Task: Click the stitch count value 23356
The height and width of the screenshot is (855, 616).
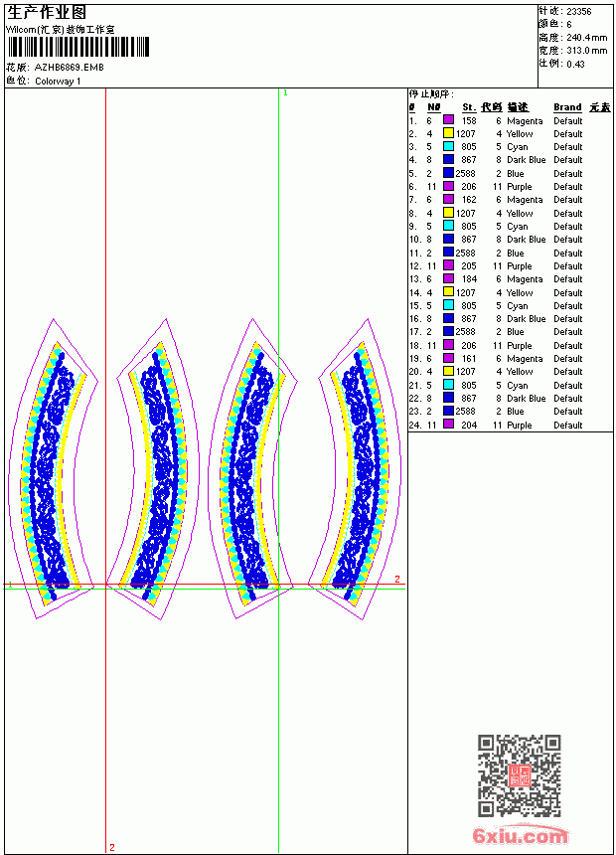Action: coord(578,11)
